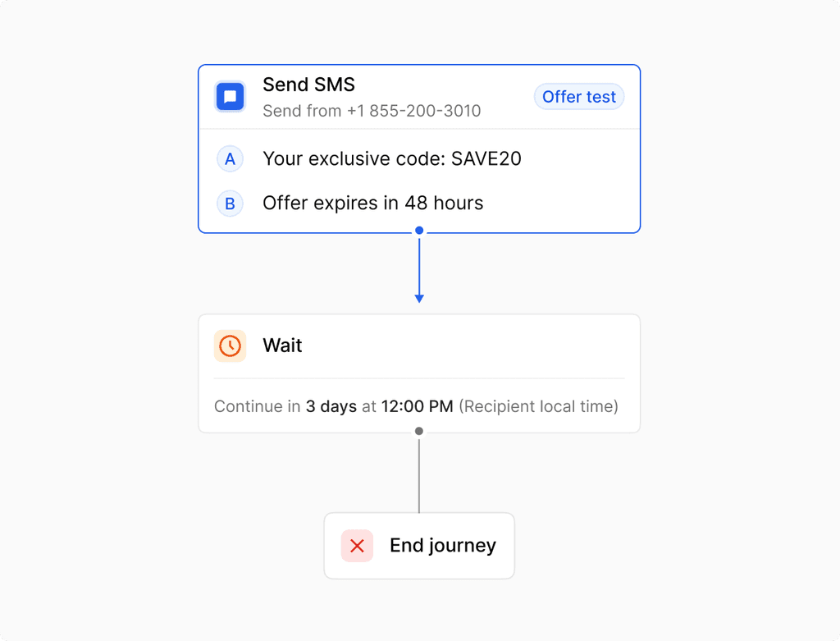Image resolution: width=840 pixels, height=641 pixels.
Task: Click the red X inside End journey node
Action: (356, 545)
